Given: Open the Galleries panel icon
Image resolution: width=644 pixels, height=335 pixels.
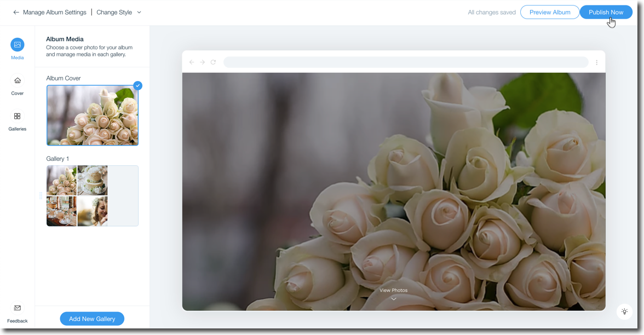Looking at the screenshot, I should coord(18,116).
